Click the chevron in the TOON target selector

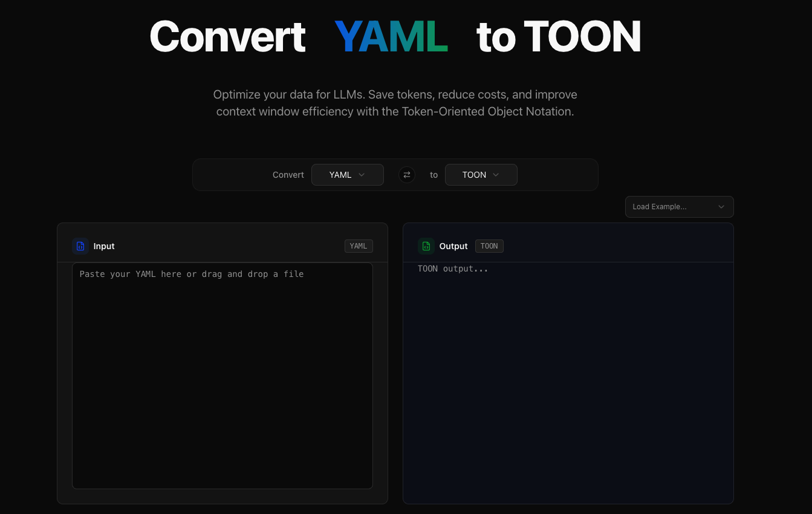496,175
